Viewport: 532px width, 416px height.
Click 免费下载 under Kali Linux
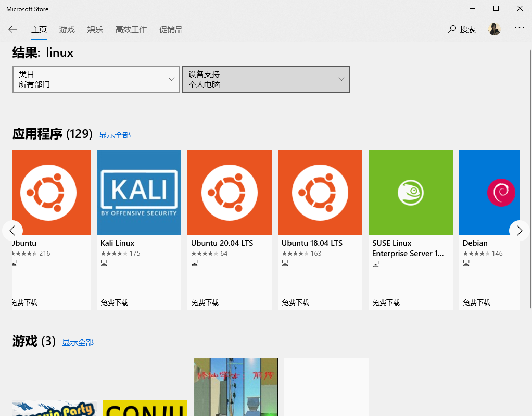click(x=115, y=302)
